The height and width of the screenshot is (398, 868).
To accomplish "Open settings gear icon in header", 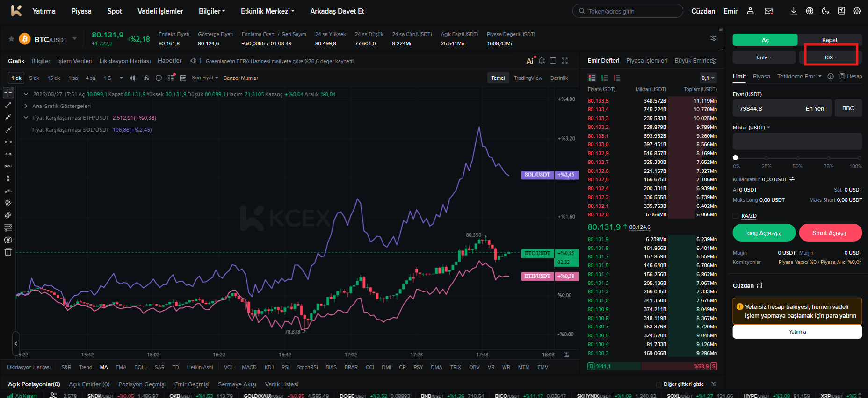I will pos(857,11).
